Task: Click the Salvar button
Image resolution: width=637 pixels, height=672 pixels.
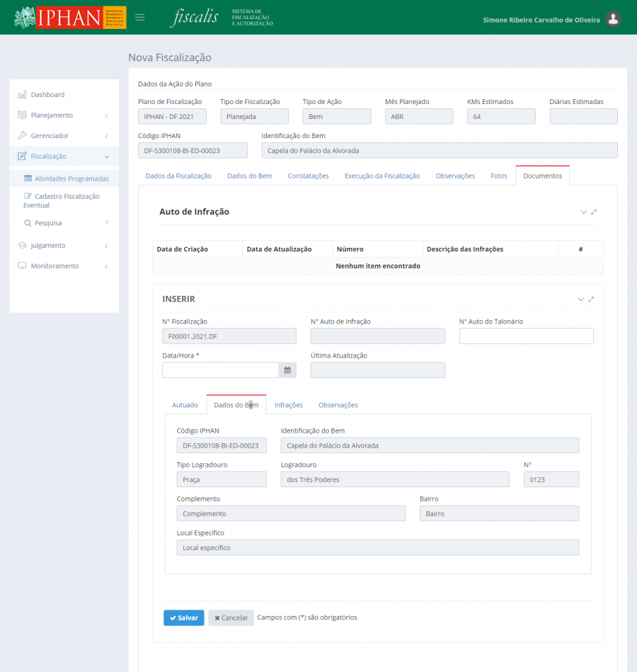Action: click(183, 617)
